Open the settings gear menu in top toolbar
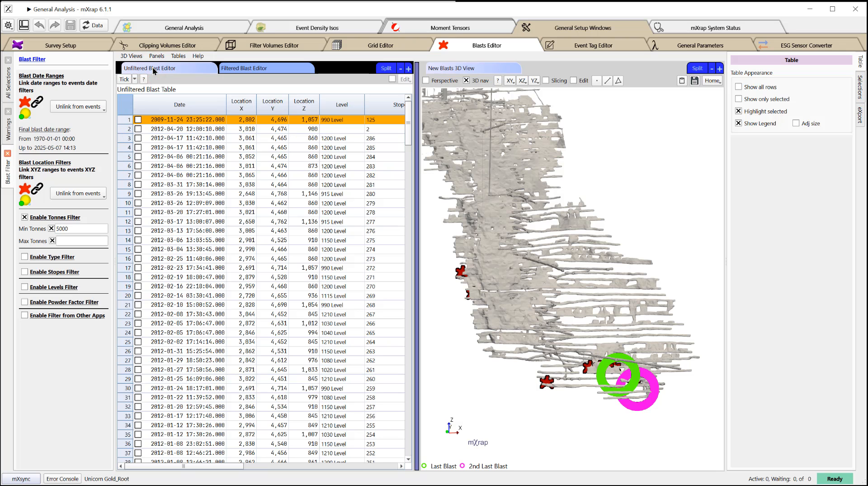Viewport: 868px width, 486px height. click(x=9, y=25)
